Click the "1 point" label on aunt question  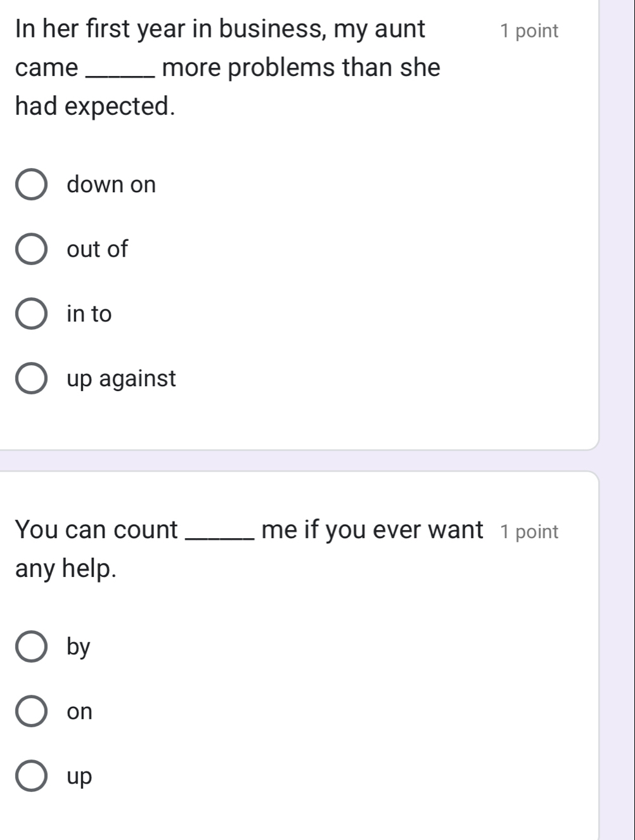point(529,31)
